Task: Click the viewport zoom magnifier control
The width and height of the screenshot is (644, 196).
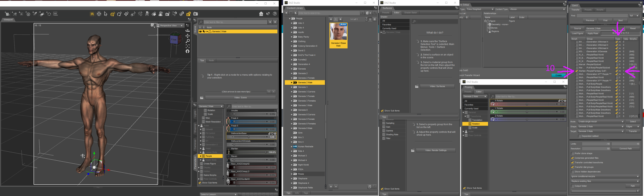Action: click(x=188, y=41)
